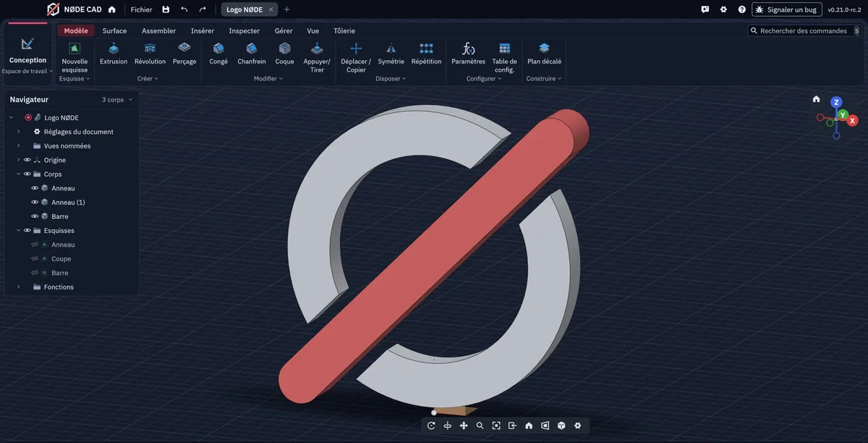Save the document with the floppy icon
The image size is (868, 443).
[x=166, y=9]
